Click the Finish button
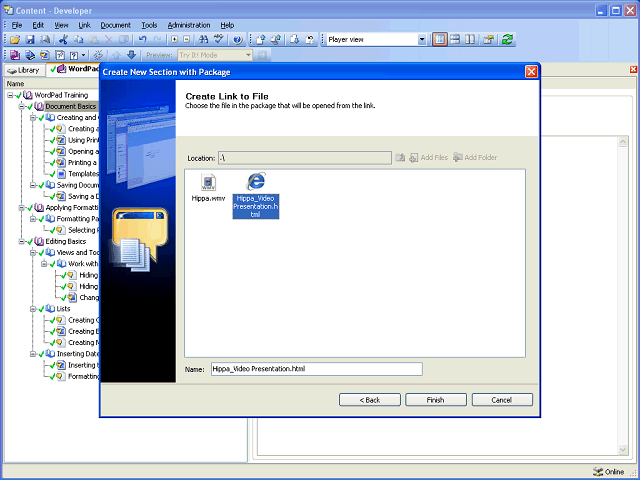Image resolution: width=640 pixels, height=480 pixels. click(436, 400)
